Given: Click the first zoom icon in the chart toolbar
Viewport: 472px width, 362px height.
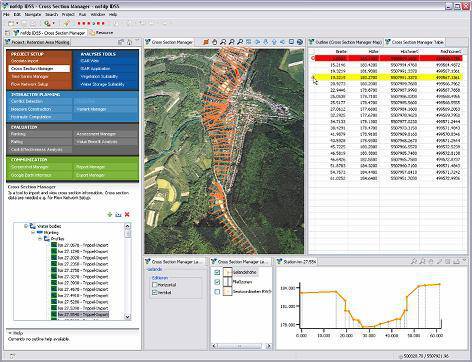Looking at the screenshot, I should (x=414, y=262).
